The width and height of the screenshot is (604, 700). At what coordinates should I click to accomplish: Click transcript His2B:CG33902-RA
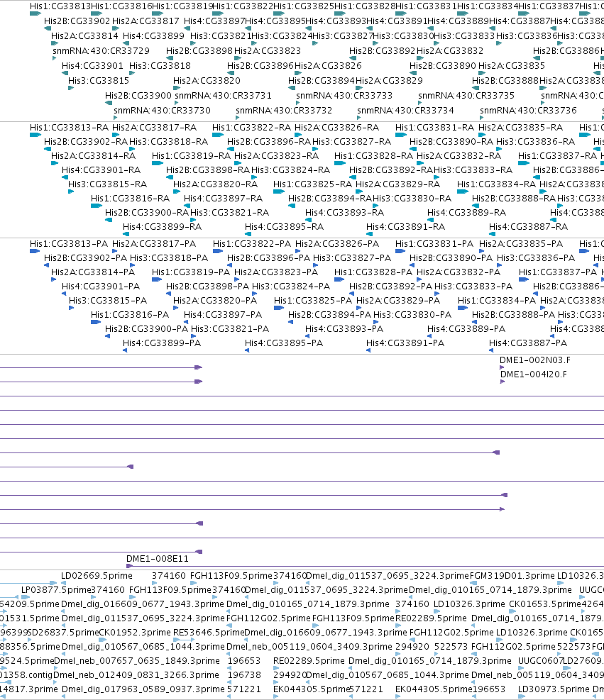[x=86, y=142]
